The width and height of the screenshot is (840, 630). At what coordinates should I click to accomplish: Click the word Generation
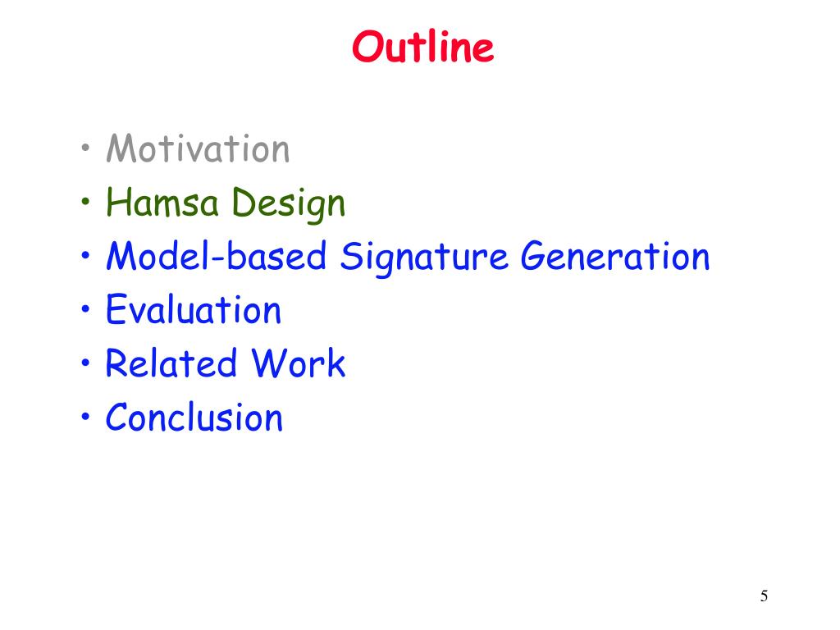click(615, 256)
